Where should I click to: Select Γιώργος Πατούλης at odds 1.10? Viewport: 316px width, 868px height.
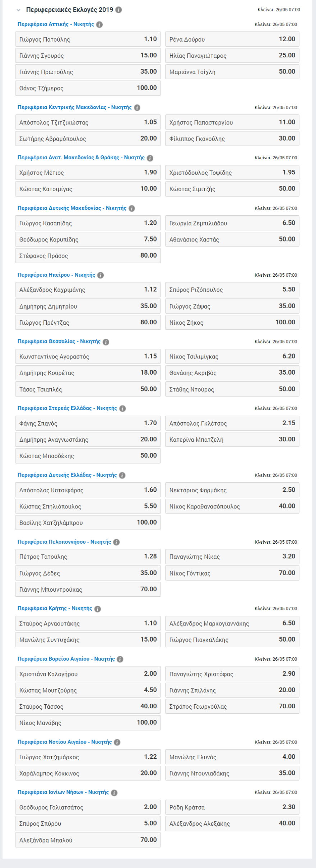88,39
